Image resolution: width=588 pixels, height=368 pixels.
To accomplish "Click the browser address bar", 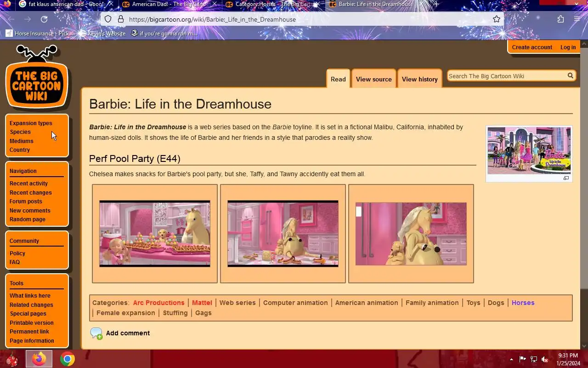I will 303,19.
